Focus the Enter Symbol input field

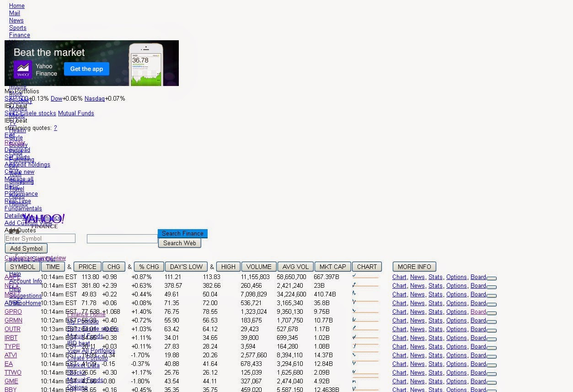[40, 238]
